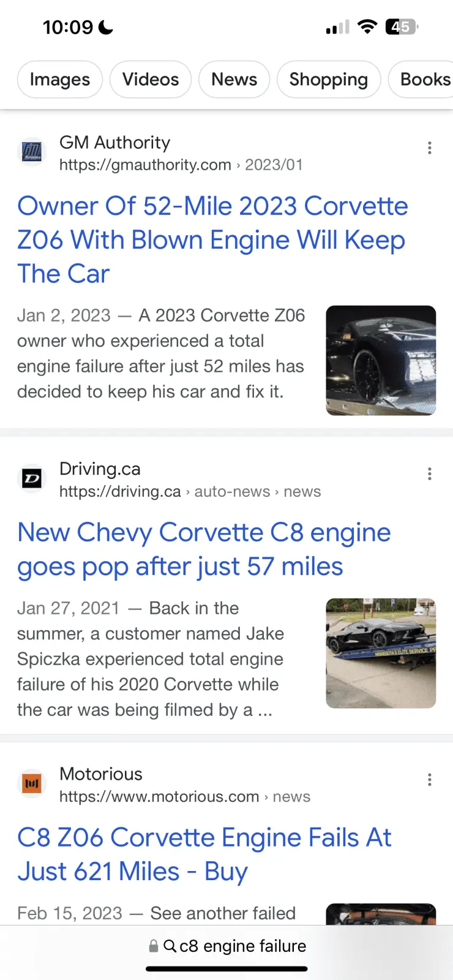Switch to the Videos tab

coord(151,80)
